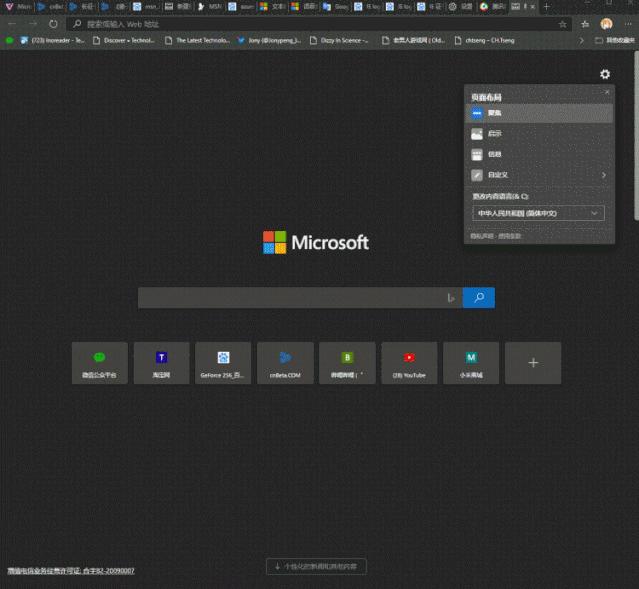Open the 淘宝网 quick link tile
Screen dimensions: 639x589
pos(162,362)
